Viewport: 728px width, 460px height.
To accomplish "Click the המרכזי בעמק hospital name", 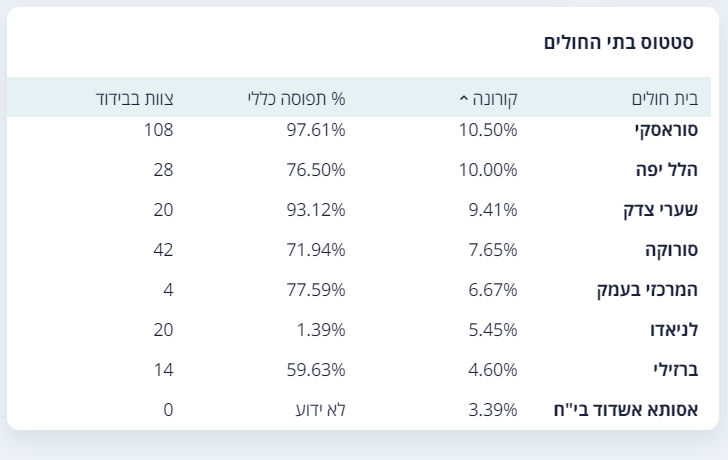I will [x=647, y=290].
